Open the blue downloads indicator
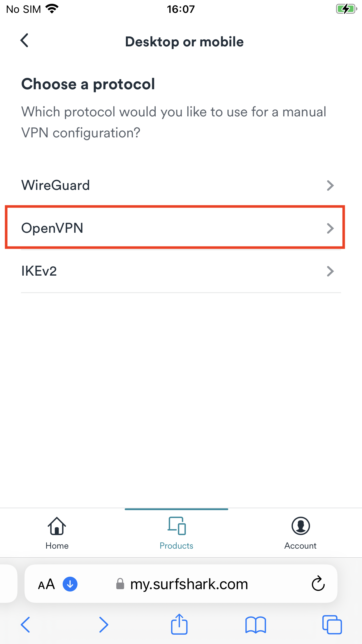 click(x=70, y=584)
